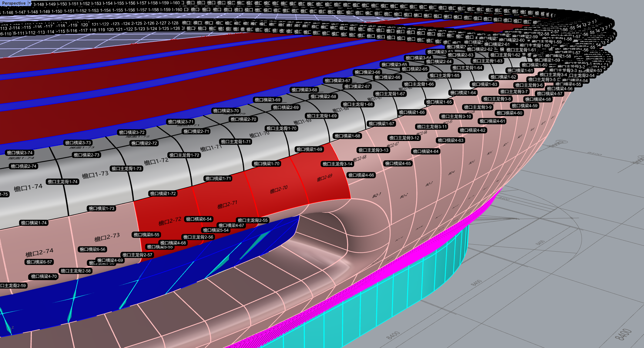Click the Perspective viewport title label

pos(14,3)
